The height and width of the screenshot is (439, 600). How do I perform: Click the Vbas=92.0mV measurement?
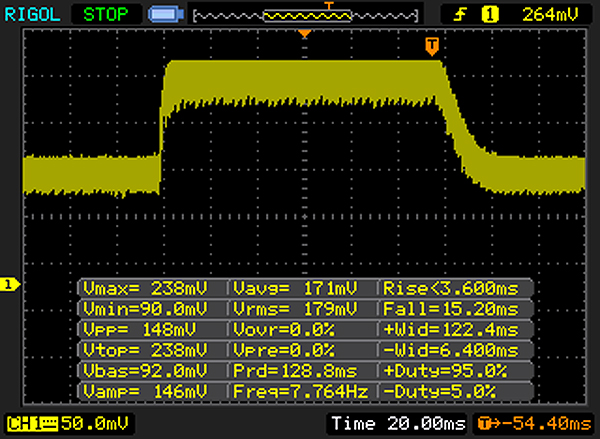point(145,371)
